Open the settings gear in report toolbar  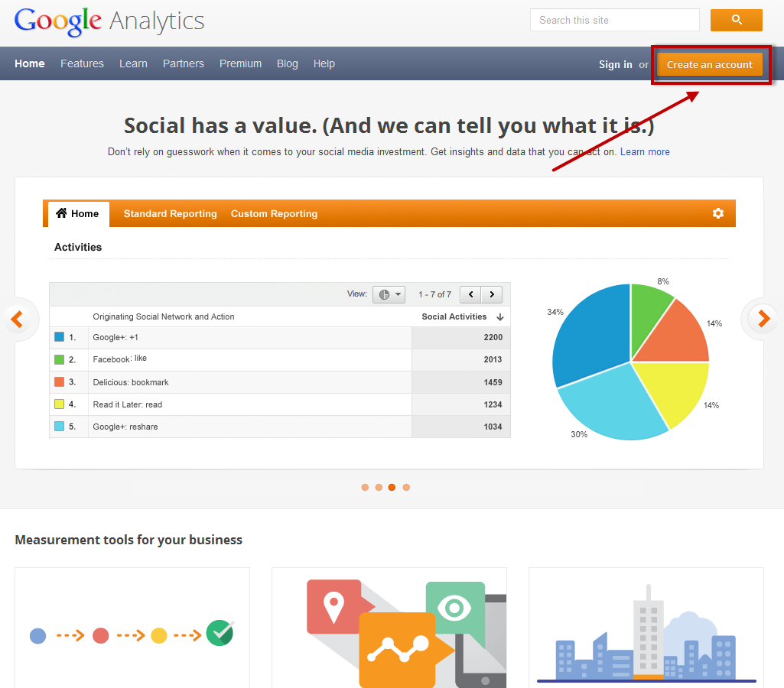(717, 213)
